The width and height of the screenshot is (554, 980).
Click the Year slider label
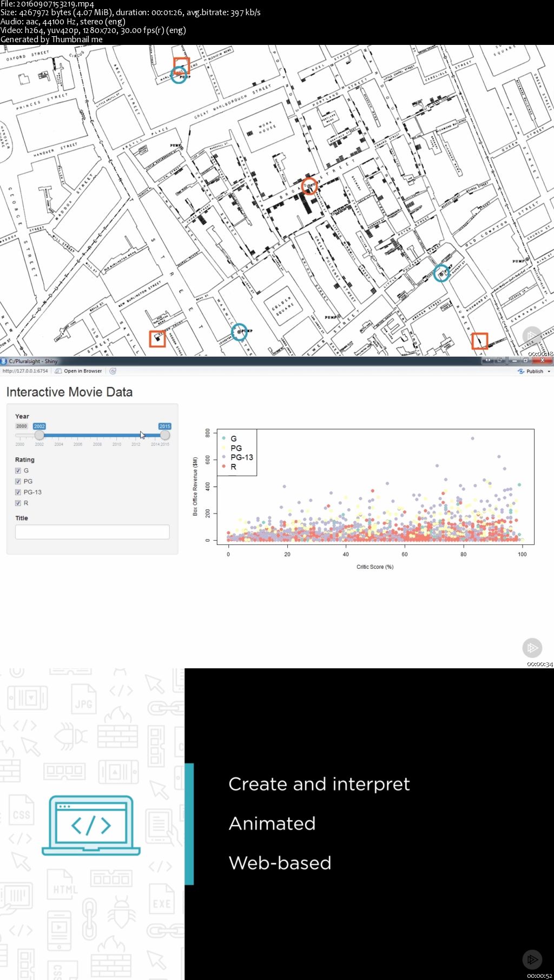22,416
